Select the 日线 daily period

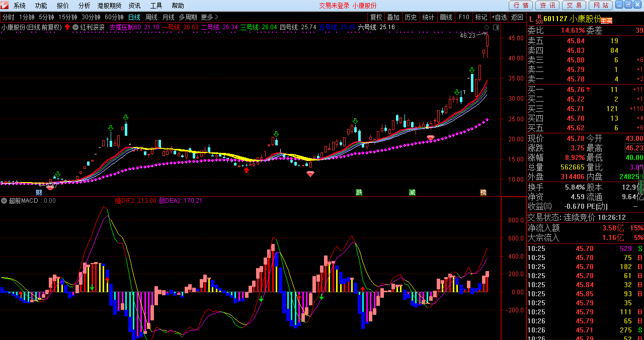(134, 17)
